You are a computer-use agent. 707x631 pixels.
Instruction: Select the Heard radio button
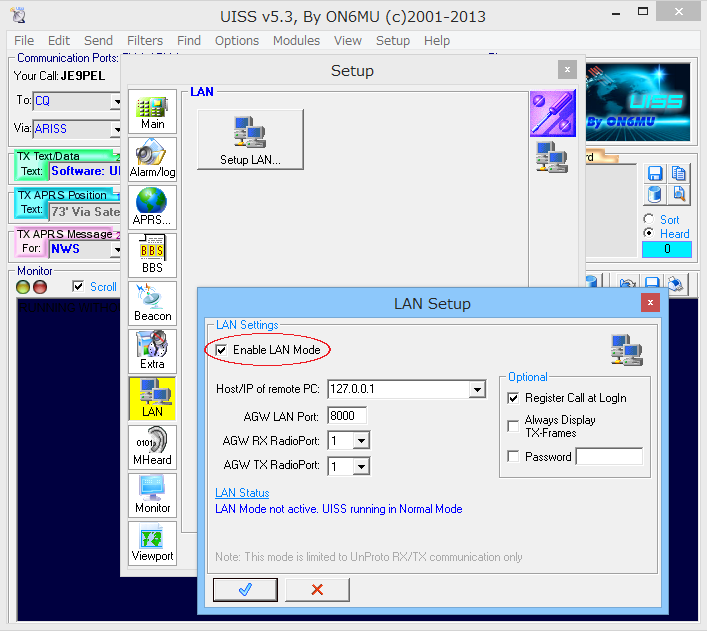point(649,233)
